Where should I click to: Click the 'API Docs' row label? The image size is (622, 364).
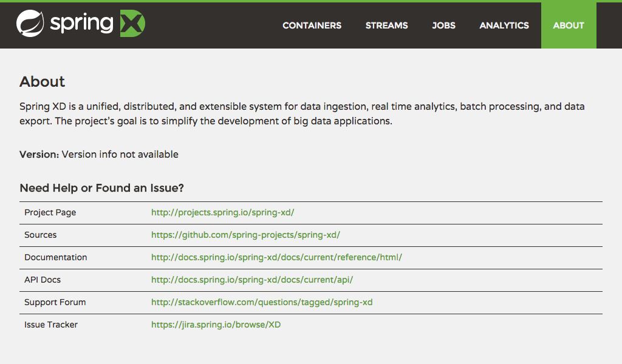[43, 280]
